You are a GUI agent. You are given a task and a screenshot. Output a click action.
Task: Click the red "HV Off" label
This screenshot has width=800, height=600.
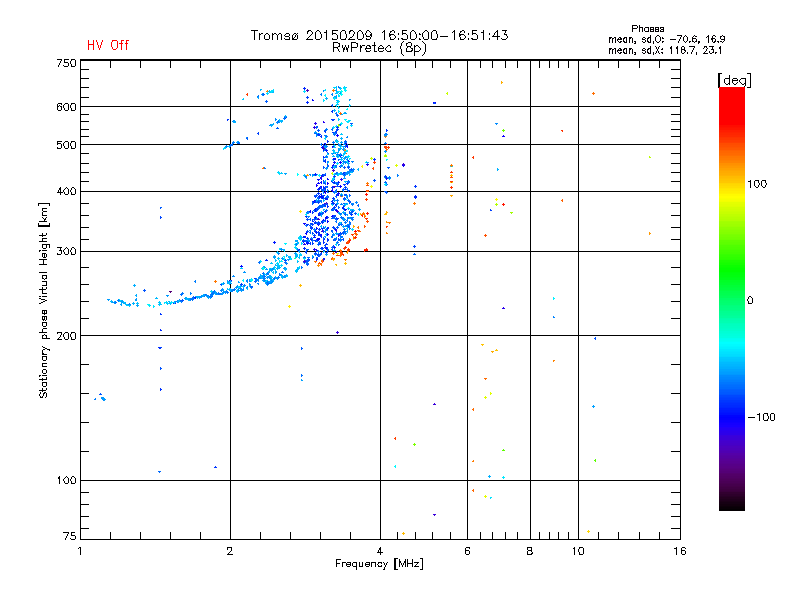[108, 45]
